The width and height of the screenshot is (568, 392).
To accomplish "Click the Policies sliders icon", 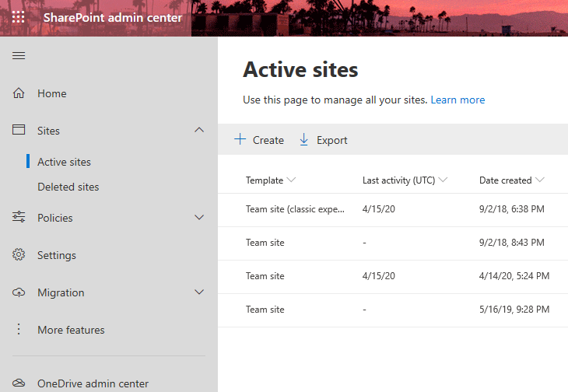I will (19, 217).
